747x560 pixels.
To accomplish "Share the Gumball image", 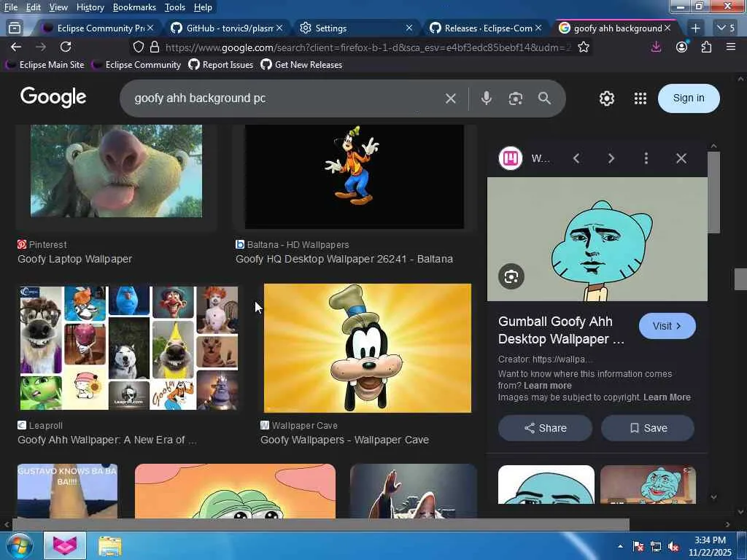I will [545, 428].
